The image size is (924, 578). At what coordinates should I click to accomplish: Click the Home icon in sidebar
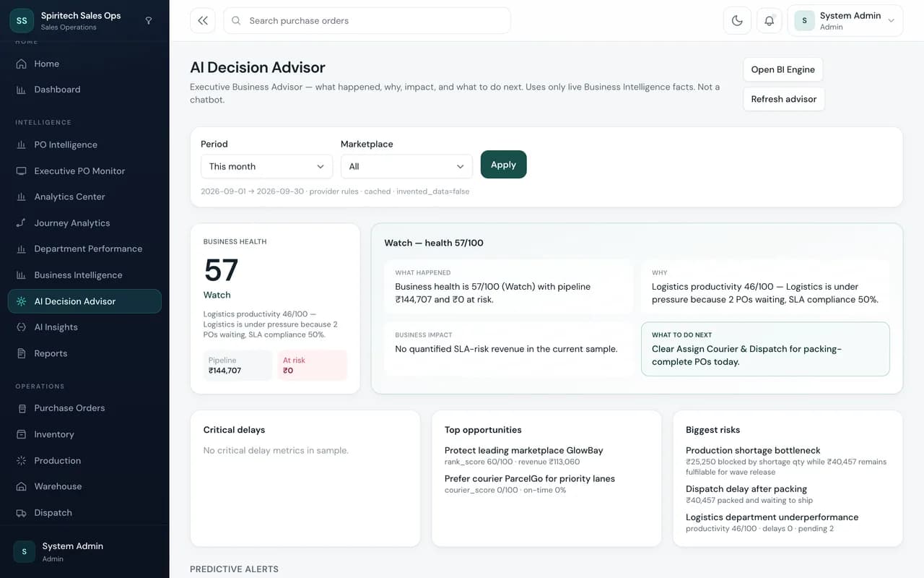click(21, 64)
